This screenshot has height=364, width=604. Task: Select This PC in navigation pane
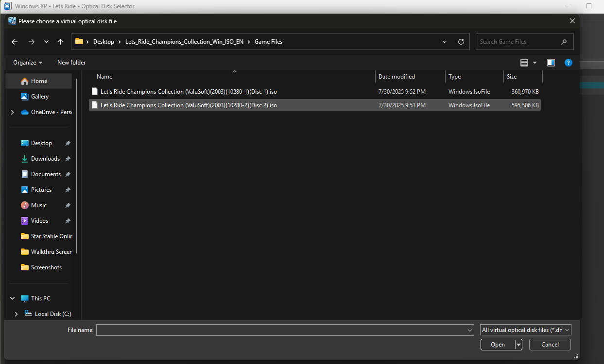(x=35, y=298)
